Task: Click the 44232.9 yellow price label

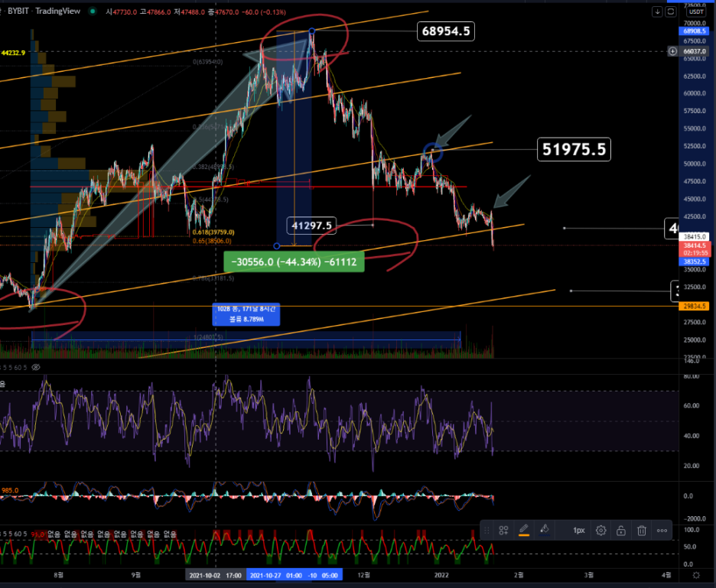Action: (x=13, y=53)
